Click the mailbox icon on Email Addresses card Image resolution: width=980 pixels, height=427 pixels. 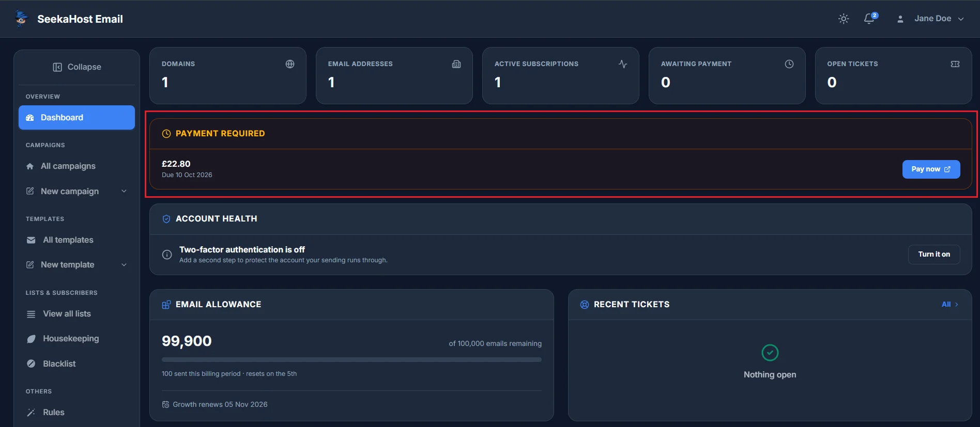click(456, 64)
